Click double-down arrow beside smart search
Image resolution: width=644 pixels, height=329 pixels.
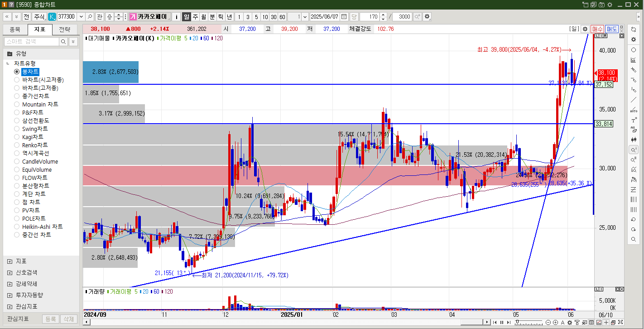pos(73,41)
